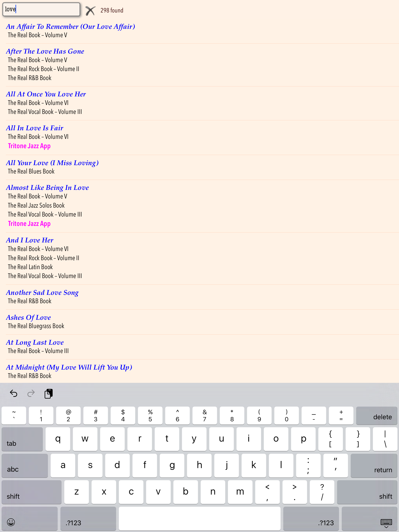399x532 pixels.
Task: Tap Tritone Jazz App under 'Almost Like Being In Love'
Action: point(29,224)
